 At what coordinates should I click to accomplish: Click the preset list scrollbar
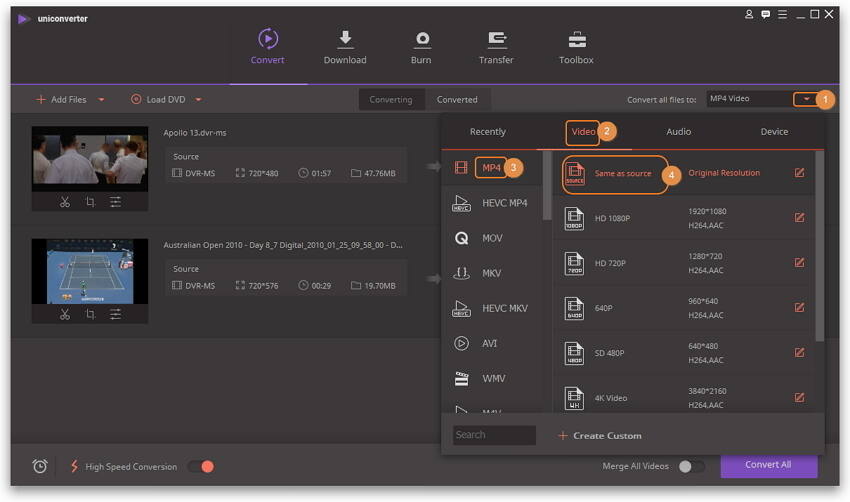click(x=819, y=246)
